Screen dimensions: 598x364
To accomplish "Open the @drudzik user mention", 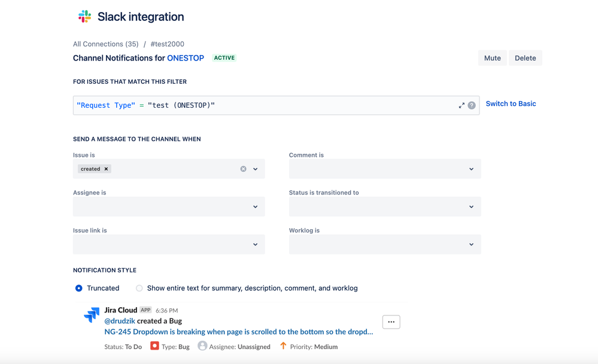I will tap(120, 321).
